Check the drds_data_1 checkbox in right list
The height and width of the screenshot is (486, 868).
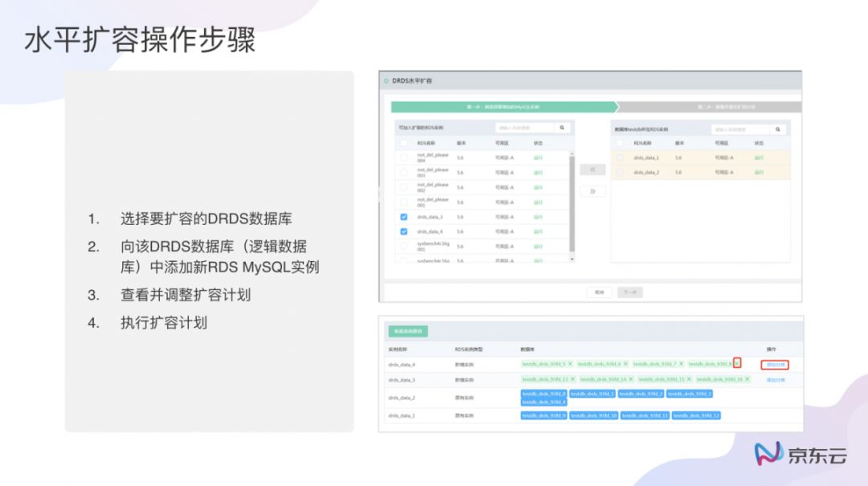(620, 157)
